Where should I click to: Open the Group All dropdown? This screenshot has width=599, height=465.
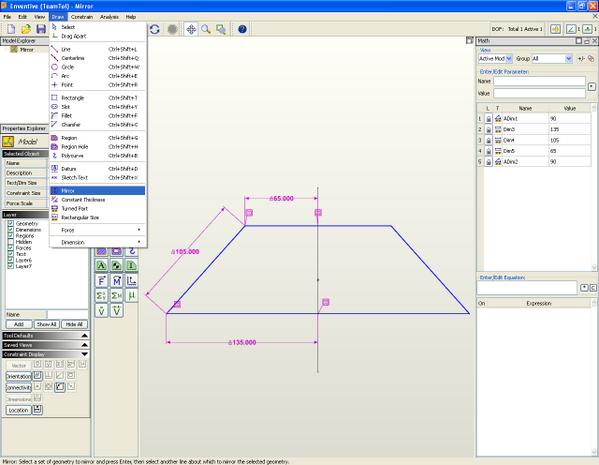click(552, 58)
